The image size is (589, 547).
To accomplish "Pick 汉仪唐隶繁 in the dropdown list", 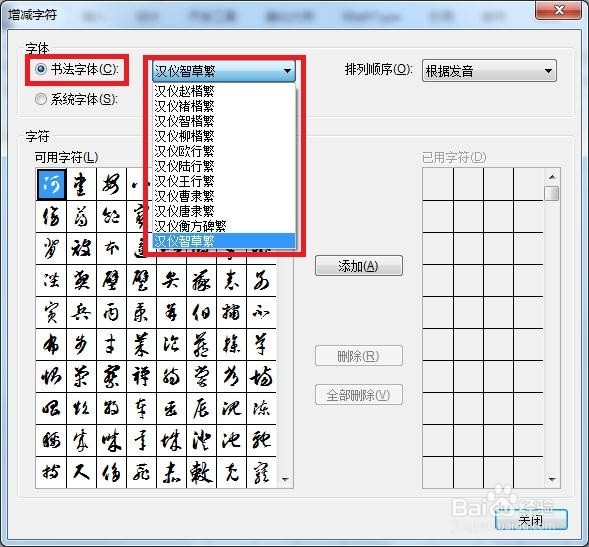I will pyautogui.click(x=224, y=211).
